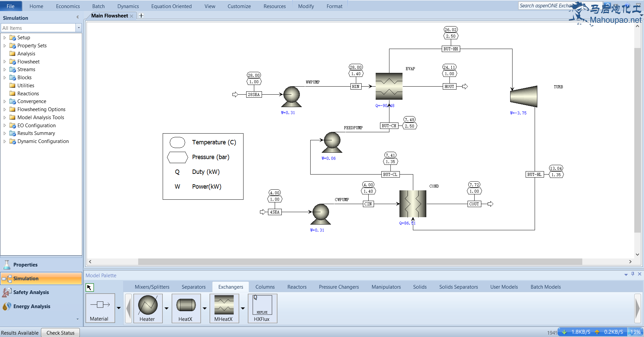Expand the Blocks tree node
The height and width of the screenshot is (337, 644).
pos(5,78)
